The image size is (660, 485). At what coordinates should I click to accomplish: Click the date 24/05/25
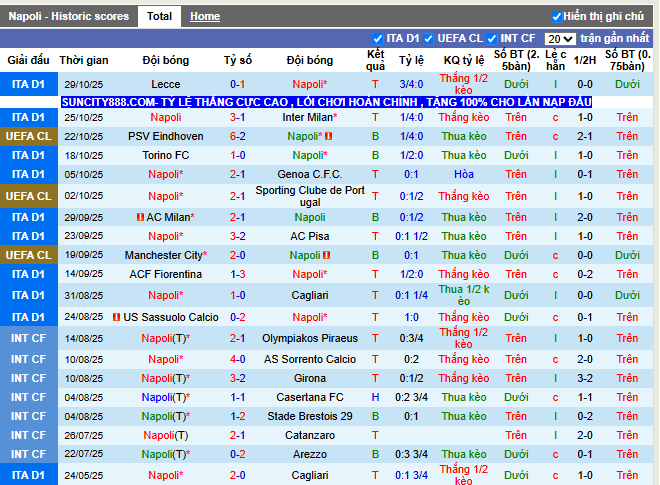coord(84,475)
